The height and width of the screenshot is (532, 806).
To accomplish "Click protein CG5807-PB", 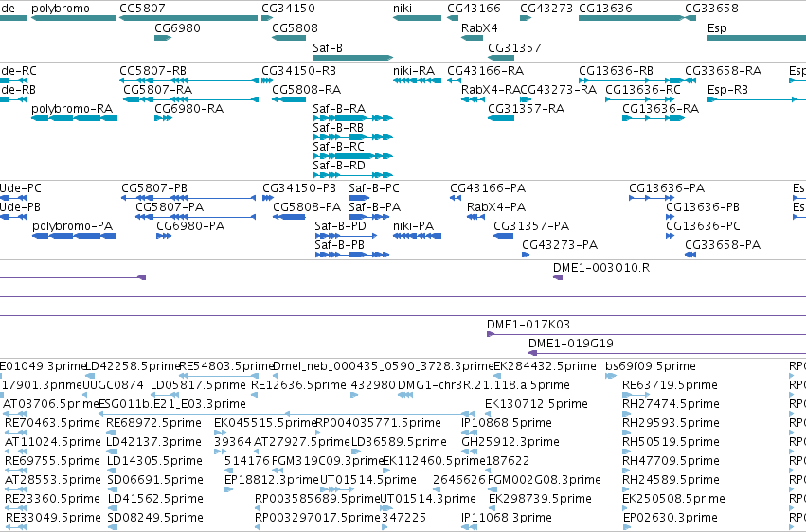I will pyautogui.click(x=154, y=188).
